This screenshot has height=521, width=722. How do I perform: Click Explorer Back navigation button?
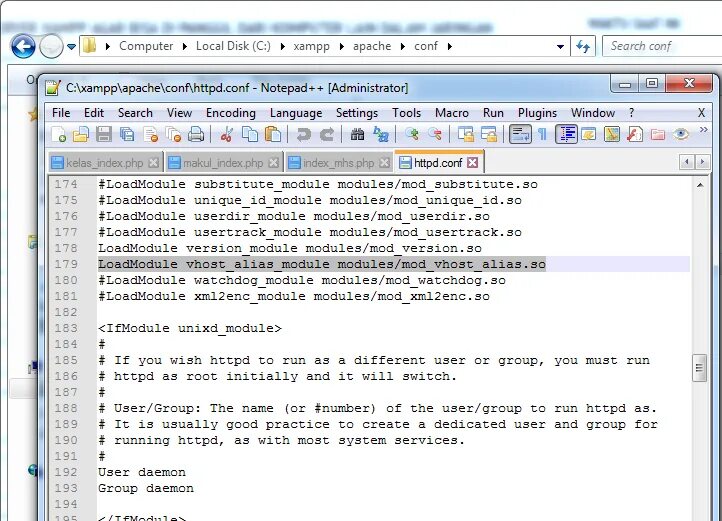(23, 47)
